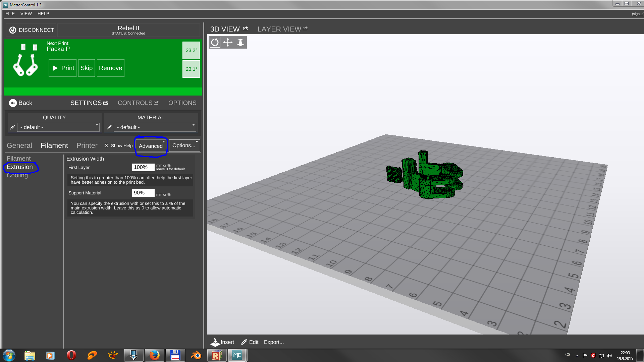Click the First Layer extrusion width field
The width and height of the screenshot is (644, 362).
click(x=143, y=167)
